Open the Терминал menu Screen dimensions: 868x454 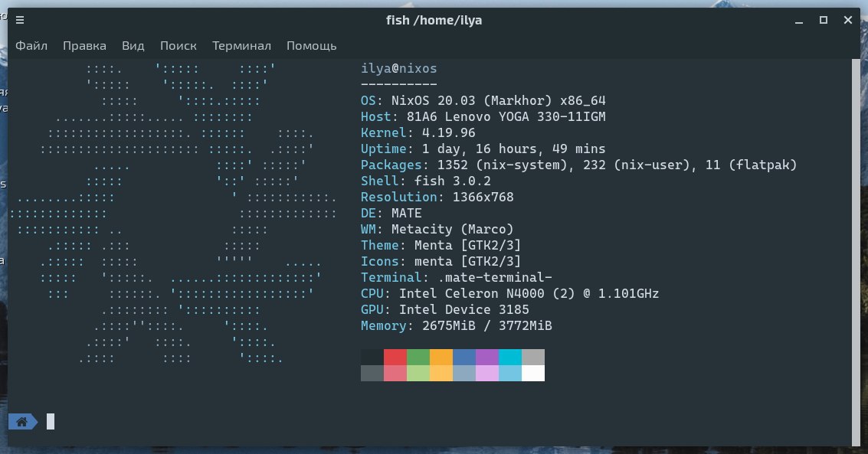pos(241,46)
